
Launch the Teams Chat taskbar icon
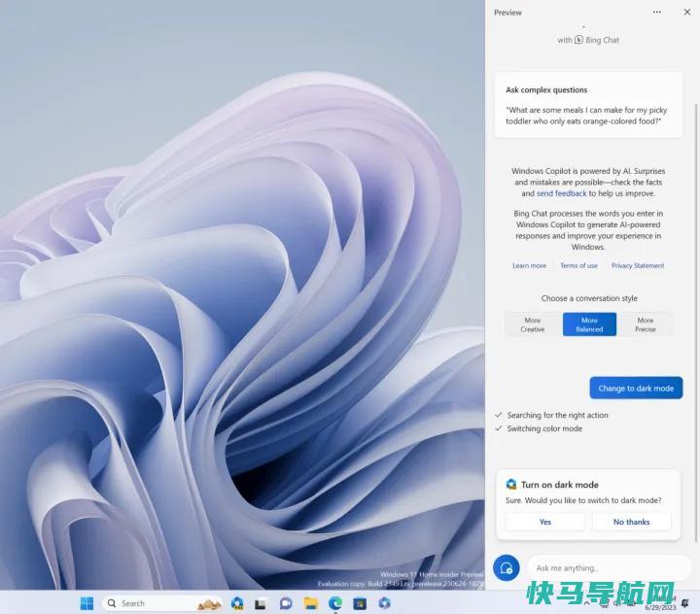(286, 603)
